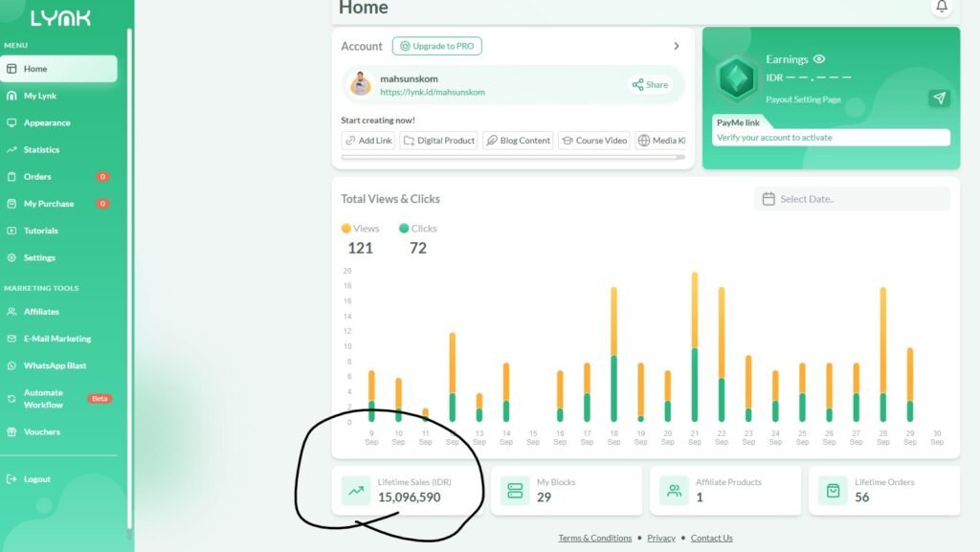Click the Share button next to mahsunskom

coord(650,85)
